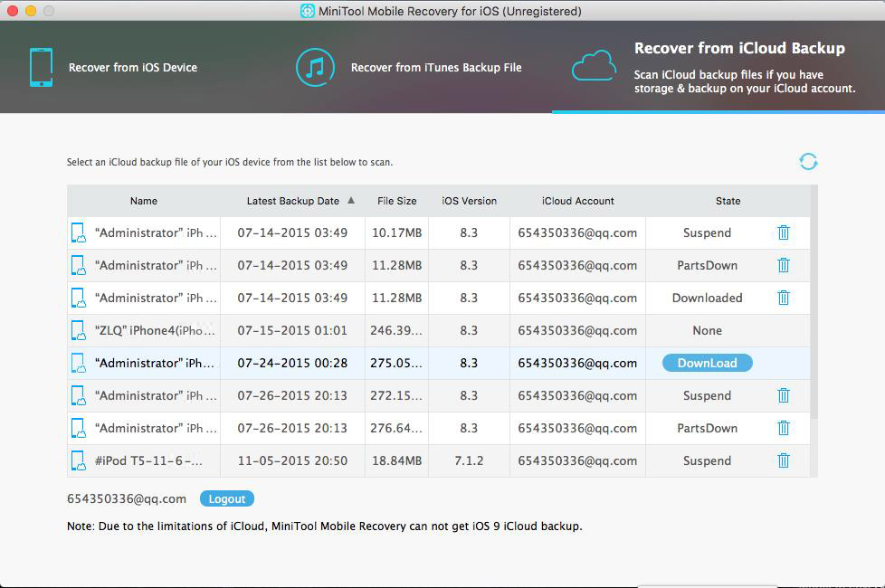This screenshot has height=588, width=885.
Task: Click the 18.84MB file size cell
Action: coord(396,461)
